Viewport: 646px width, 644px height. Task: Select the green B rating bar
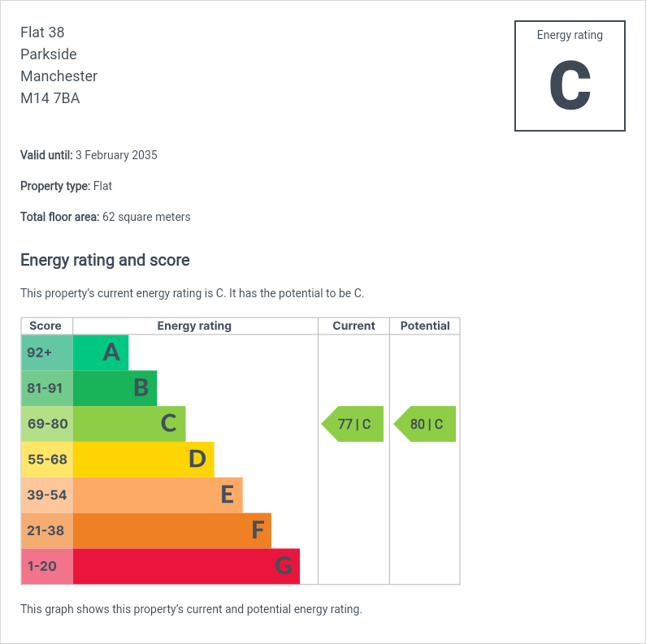[115, 388]
